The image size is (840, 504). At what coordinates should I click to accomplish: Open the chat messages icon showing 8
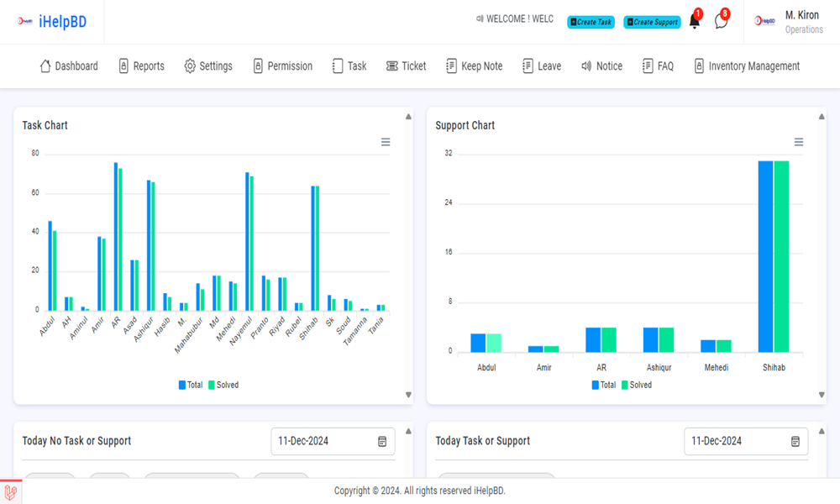tap(721, 21)
